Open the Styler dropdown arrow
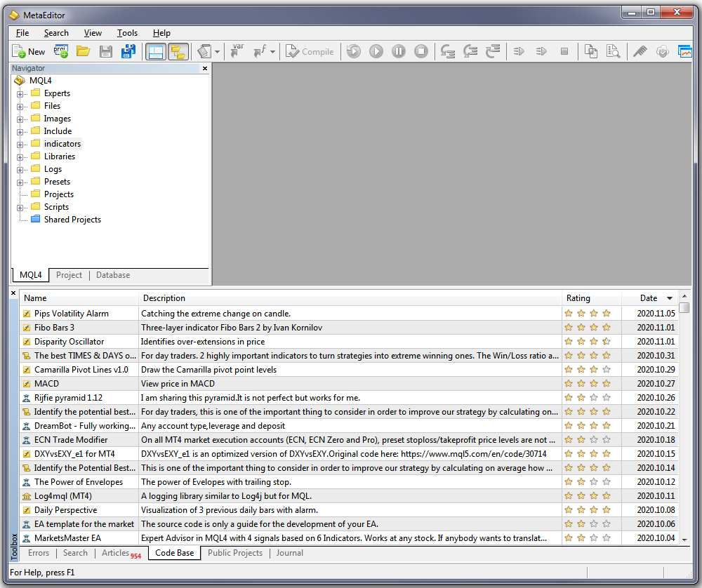The image size is (702, 588). pos(217,52)
